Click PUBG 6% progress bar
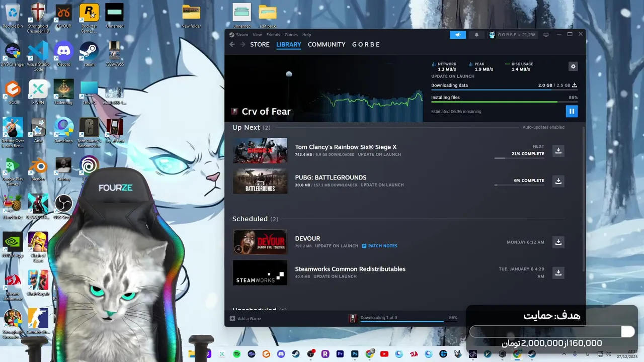 click(519, 185)
